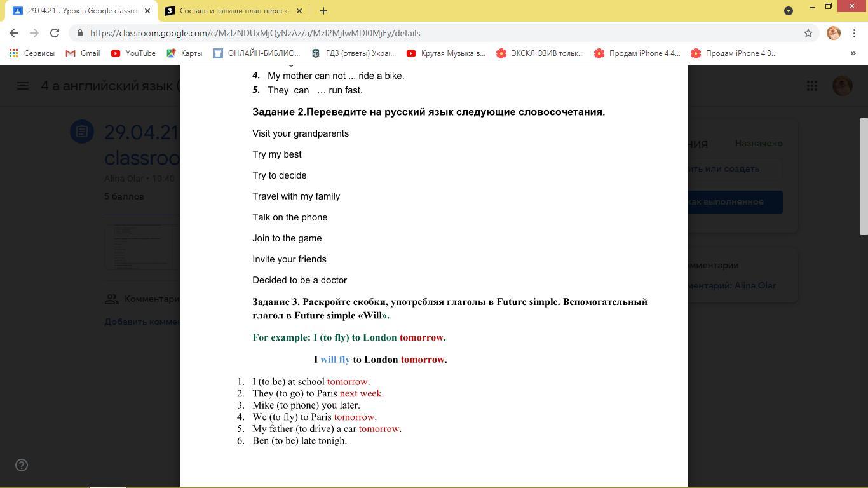Screen dimensions: 868x488
Task: Open the attached document thumbnail
Action: (x=142, y=247)
